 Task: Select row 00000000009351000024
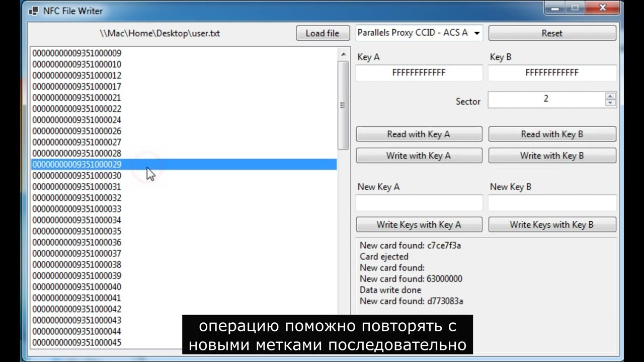click(184, 120)
